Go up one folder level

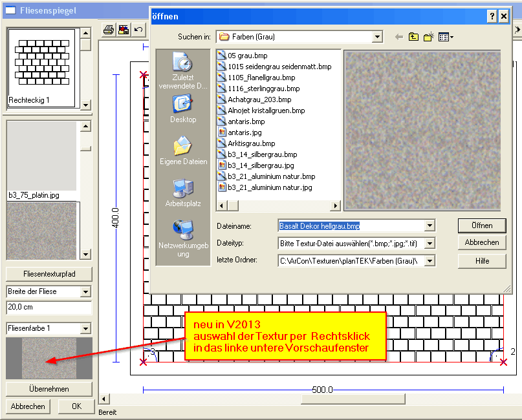pyautogui.click(x=413, y=37)
